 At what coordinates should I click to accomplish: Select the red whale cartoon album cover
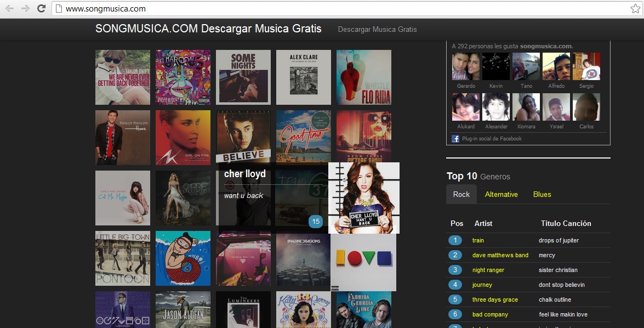183,258
